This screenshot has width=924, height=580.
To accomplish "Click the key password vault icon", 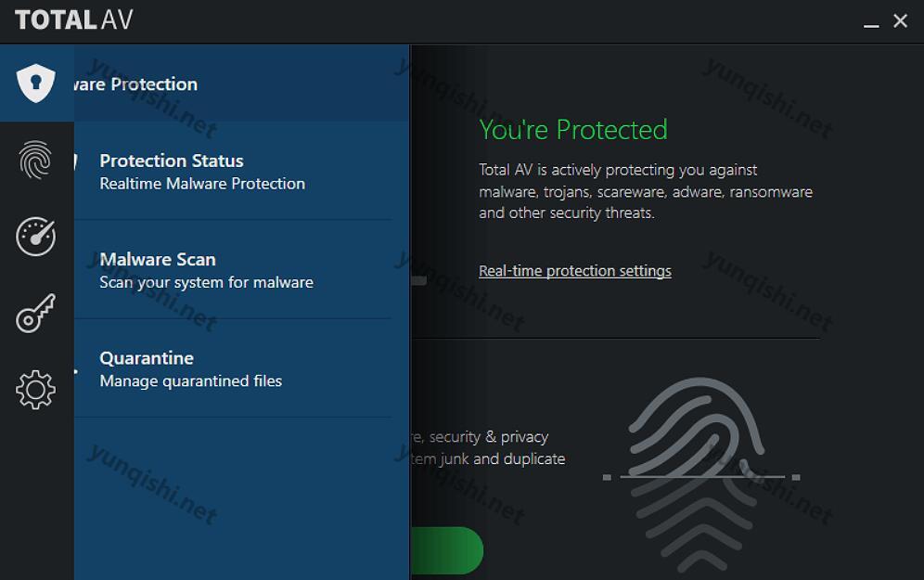I will click(x=36, y=313).
